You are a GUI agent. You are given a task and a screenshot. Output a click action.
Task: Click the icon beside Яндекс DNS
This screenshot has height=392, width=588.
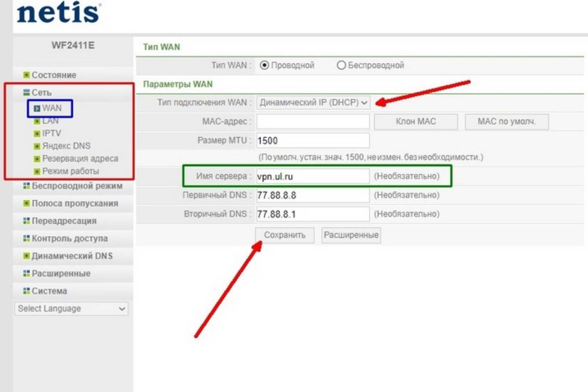pyautogui.click(x=37, y=146)
